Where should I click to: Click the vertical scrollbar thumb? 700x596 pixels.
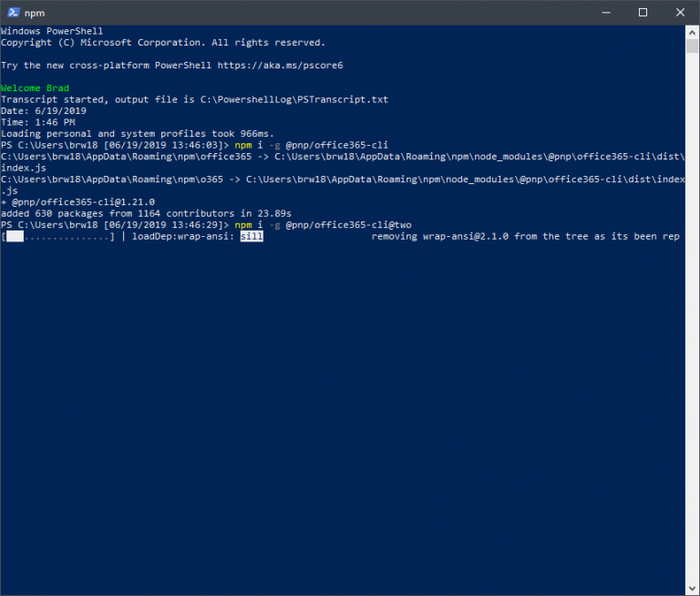[x=692, y=46]
